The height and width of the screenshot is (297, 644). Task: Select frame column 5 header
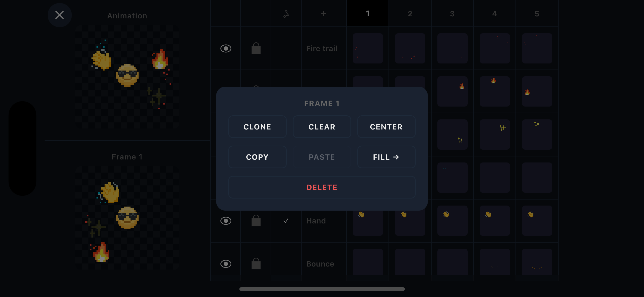click(537, 14)
